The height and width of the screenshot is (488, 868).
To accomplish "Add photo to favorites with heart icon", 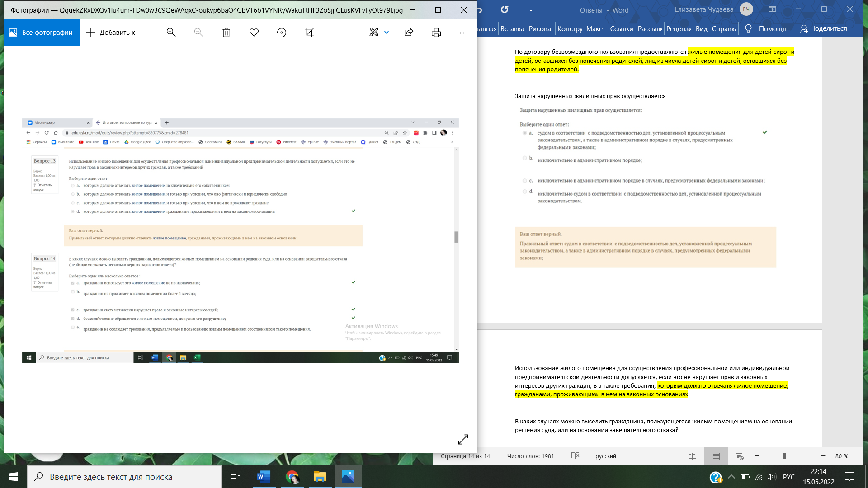I will click(x=254, y=33).
